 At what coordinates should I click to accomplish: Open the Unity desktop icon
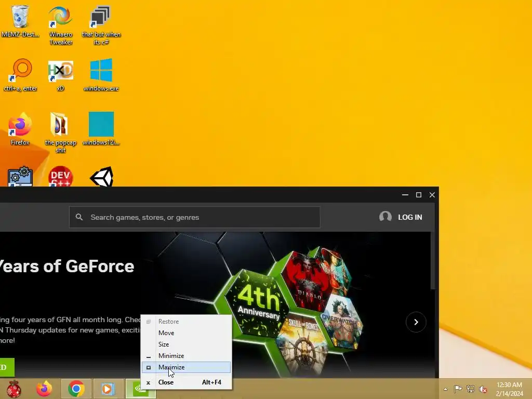click(x=101, y=177)
